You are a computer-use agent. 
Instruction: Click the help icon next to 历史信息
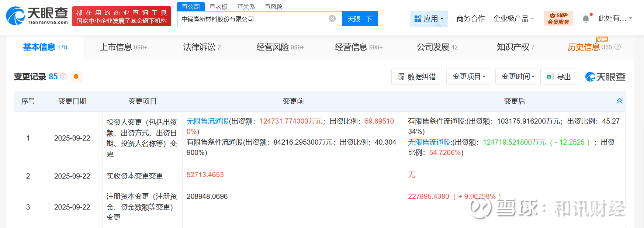617,47
